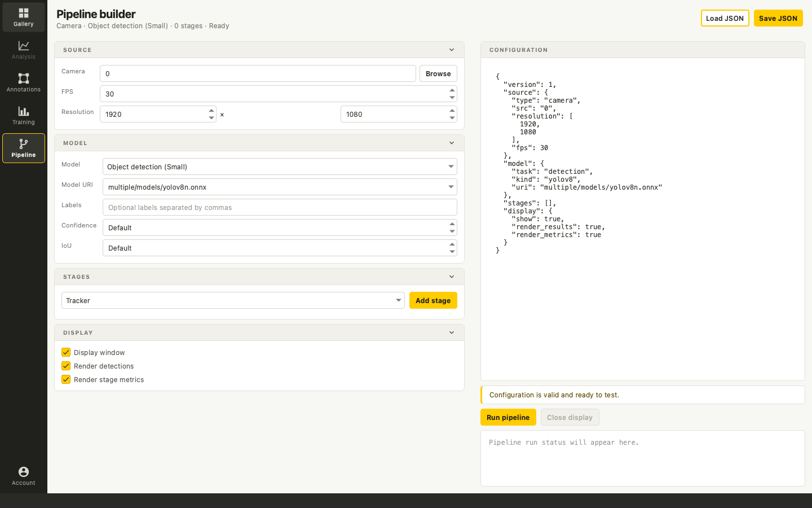812x508 pixels.
Task: Click 'Configuration is valid and ready to test.' message
Action: point(554,395)
